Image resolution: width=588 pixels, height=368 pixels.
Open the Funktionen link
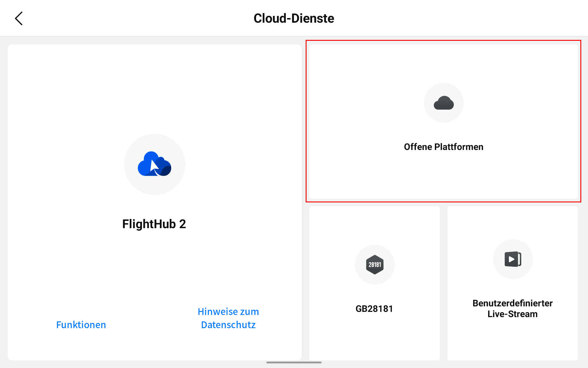point(81,325)
